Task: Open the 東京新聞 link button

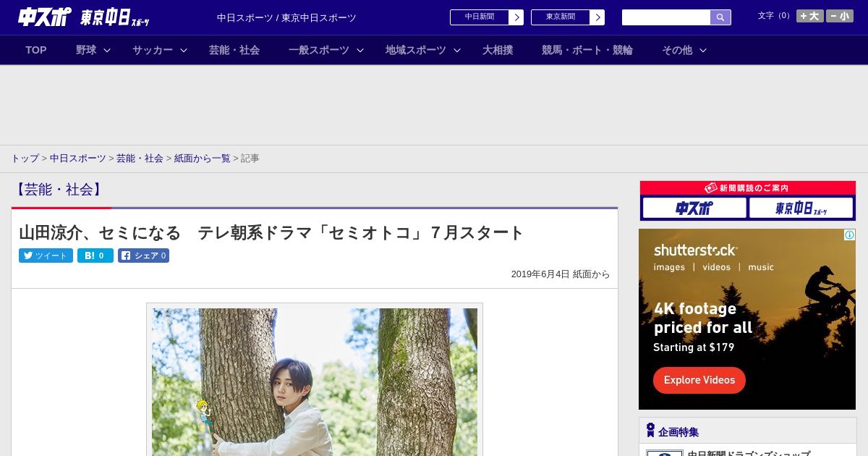Action: [x=567, y=17]
